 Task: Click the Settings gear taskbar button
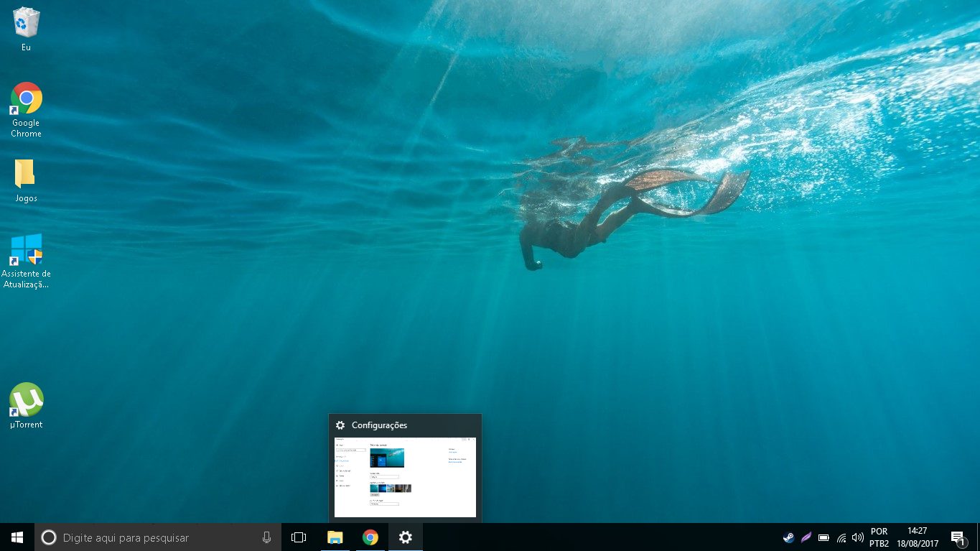(x=406, y=537)
